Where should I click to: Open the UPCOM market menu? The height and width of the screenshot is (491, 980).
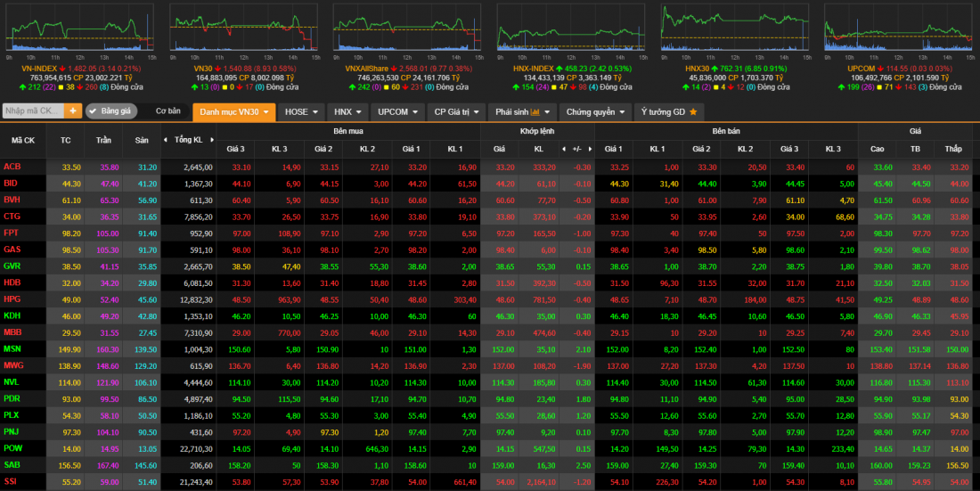pyautogui.click(x=396, y=111)
